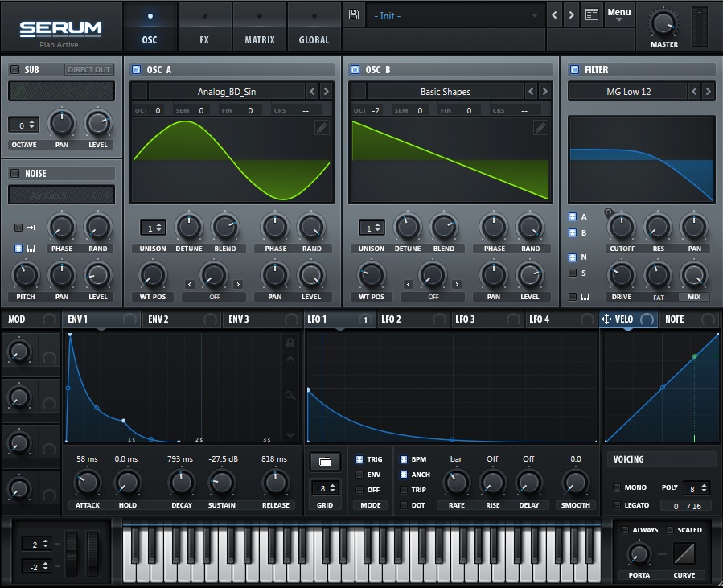Screen dimensions: 723x588
Task: Click the Noise one-shot arrow icon
Action: pos(31,228)
